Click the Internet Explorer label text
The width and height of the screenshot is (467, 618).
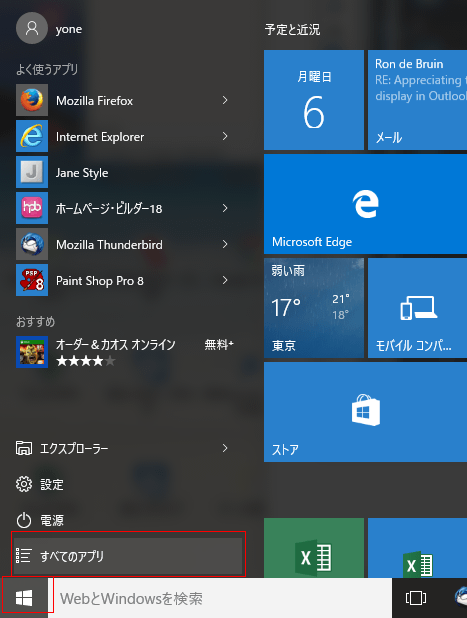pos(100,137)
